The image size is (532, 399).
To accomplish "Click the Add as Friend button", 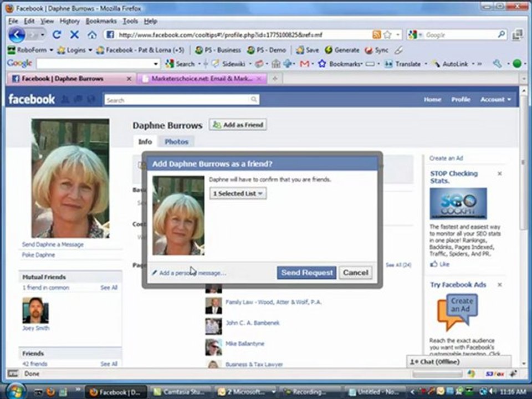I will (238, 125).
